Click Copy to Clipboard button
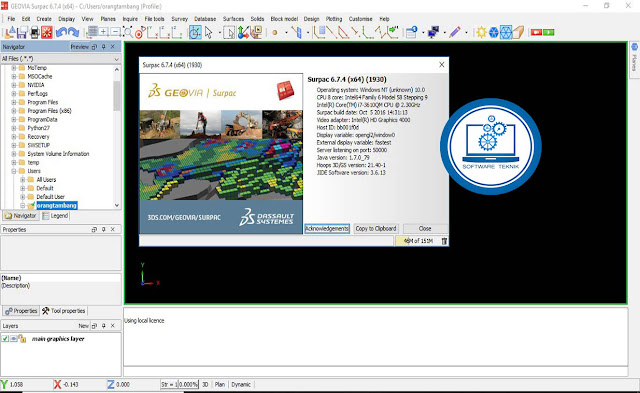640x393 pixels. (x=376, y=229)
